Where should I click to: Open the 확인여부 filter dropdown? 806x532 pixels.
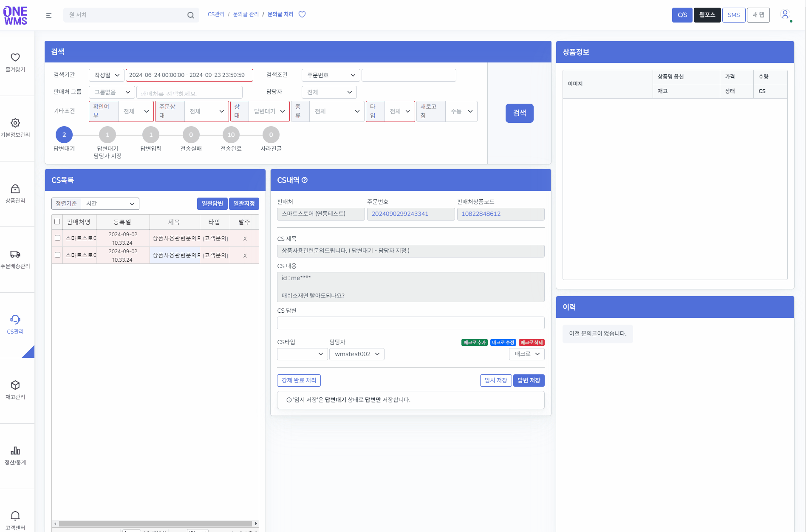point(136,111)
